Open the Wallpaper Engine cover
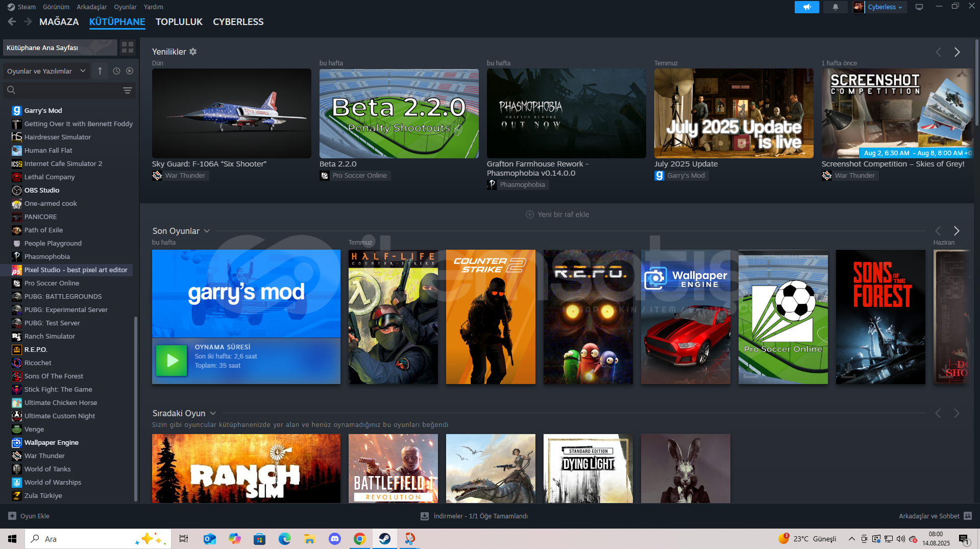980x549 pixels. click(x=685, y=317)
